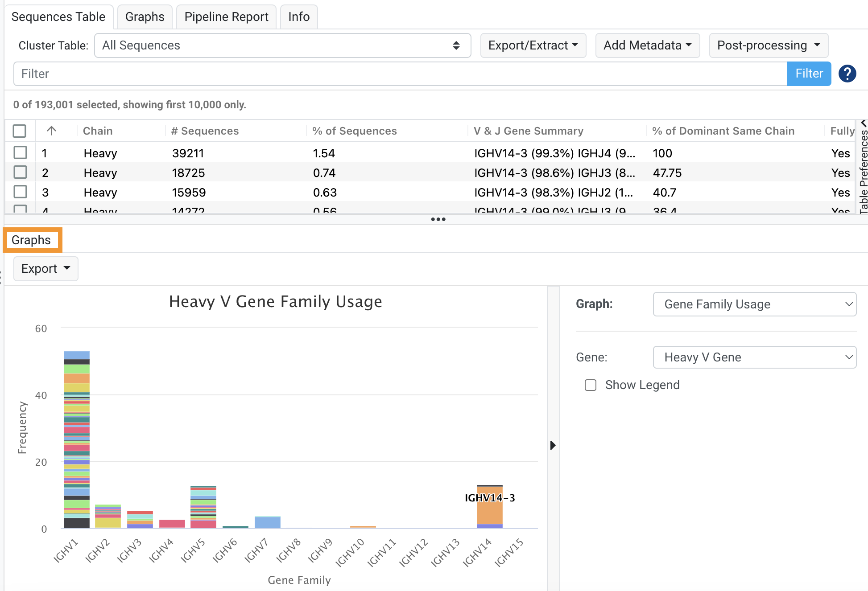Open the Heavy V Gene dropdown
Viewport: 868px width, 591px height.
coord(754,357)
